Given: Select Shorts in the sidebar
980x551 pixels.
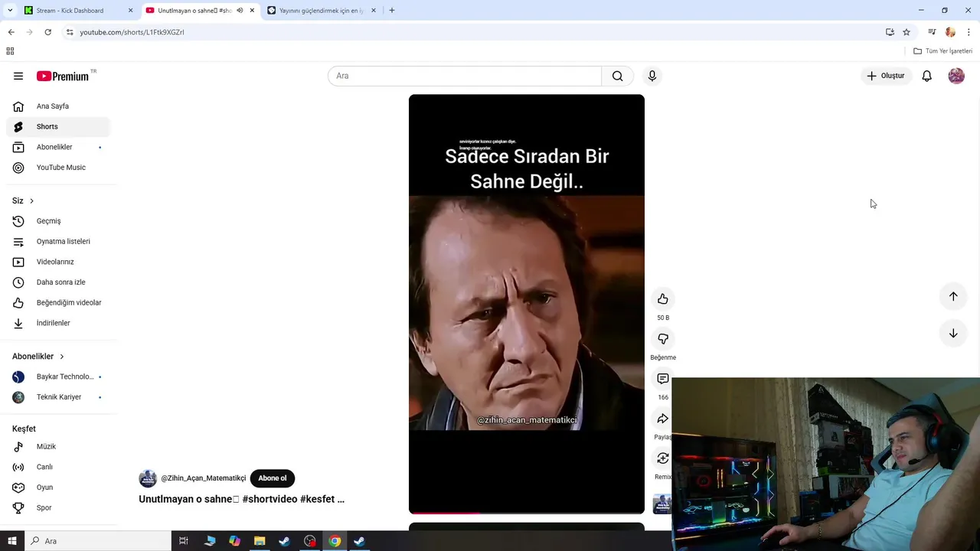Looking at the screenshot, I should [58, 127].
